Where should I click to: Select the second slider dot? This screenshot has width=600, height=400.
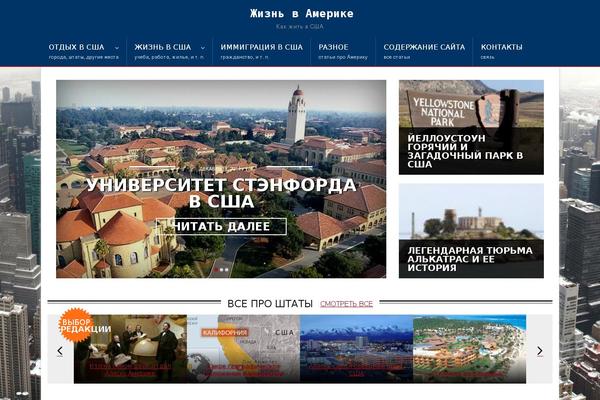coord(222,270)
